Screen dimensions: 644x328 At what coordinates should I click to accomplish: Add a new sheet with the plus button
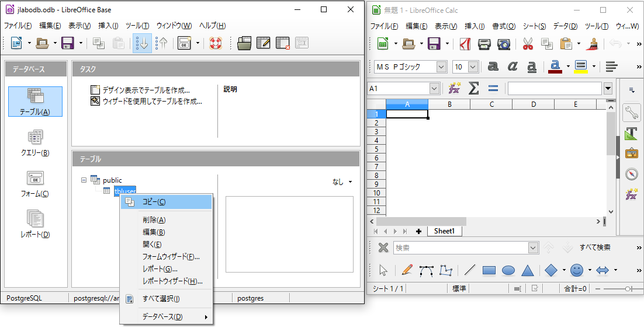(x=418, y=231)
